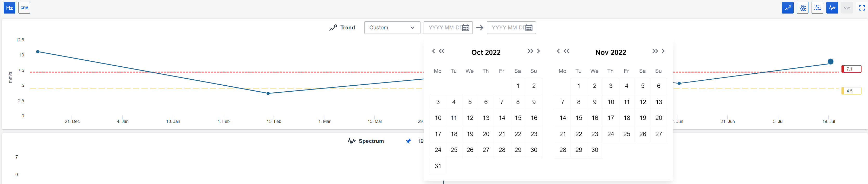Toggle the scatter dot chart view
868x184 pixels.
click(817, 8)
